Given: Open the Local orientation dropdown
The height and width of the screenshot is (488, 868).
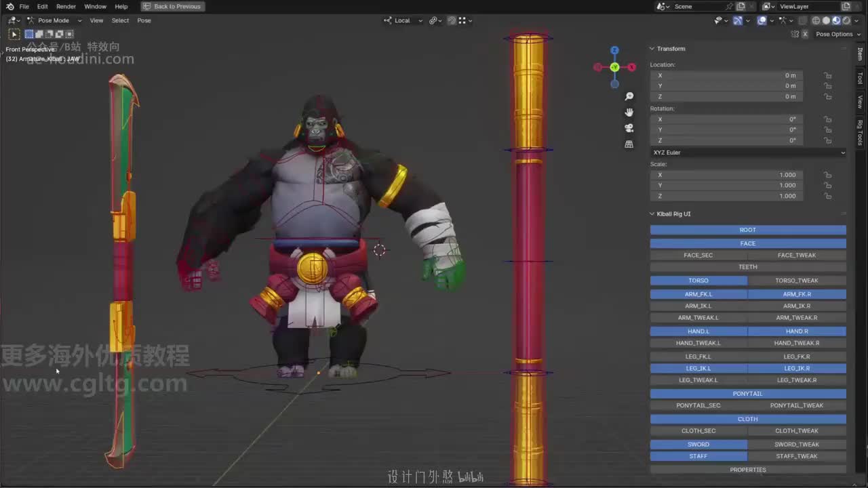Looking at the screenshot, I should pos(403,20).
